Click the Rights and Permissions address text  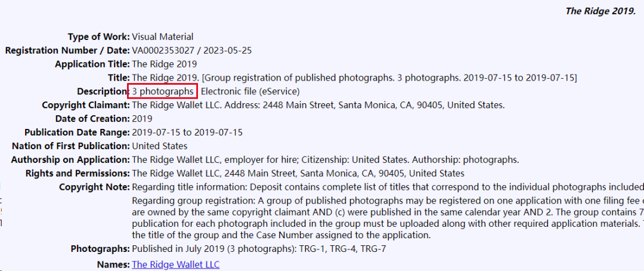(x=298, y=173)
